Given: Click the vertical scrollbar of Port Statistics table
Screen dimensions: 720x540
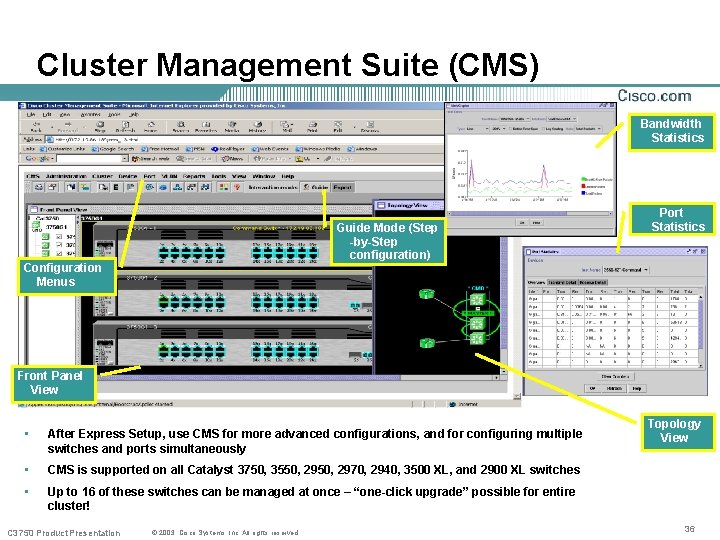Looking at the screenshot, I should 700,331.
